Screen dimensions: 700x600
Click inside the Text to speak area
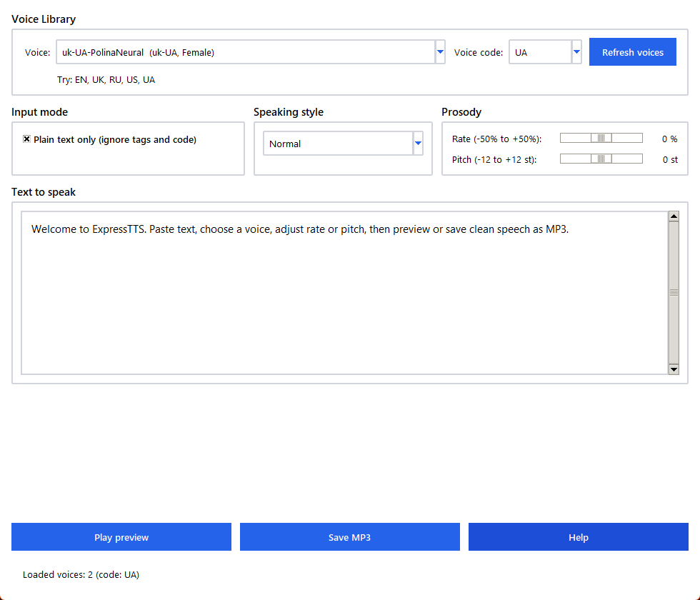pos(344,293)
